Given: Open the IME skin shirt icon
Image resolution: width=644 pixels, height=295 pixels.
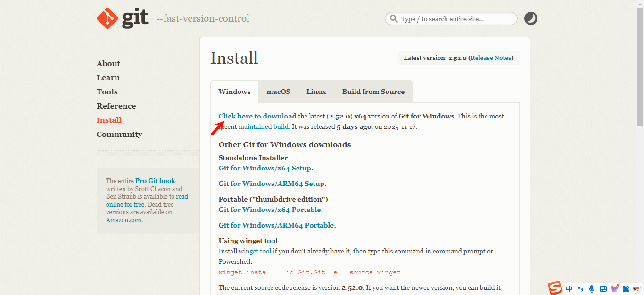Looking at the screenshot, I should 615,288.
